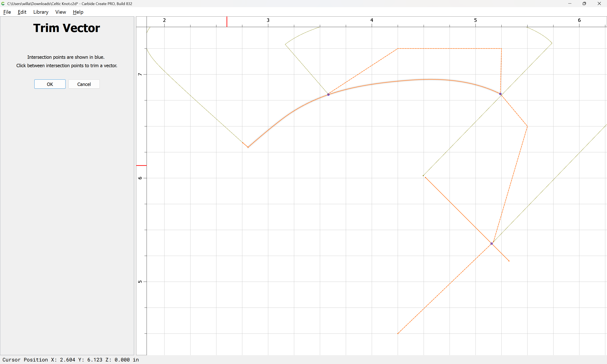Click the left blue intersection point on the arc
This screenshot has height=364, width=607.
[328, 94]
